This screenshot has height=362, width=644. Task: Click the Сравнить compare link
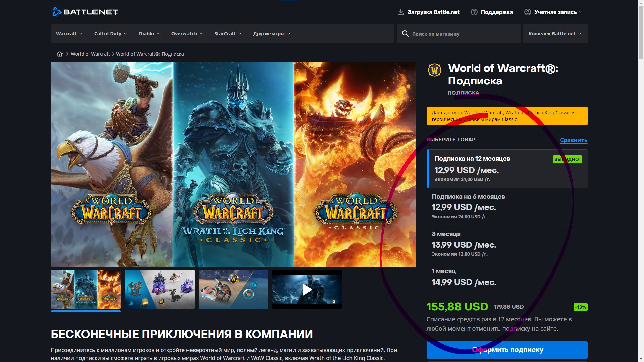coord(574,140)
